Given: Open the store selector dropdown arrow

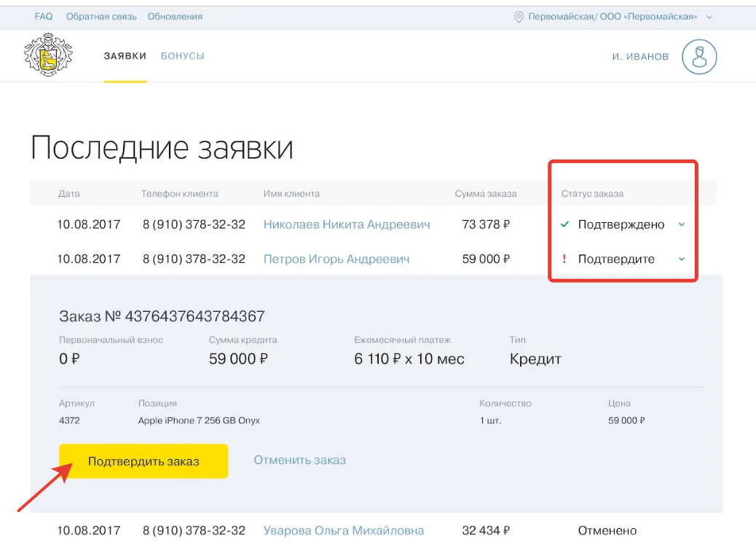Looking at the screenshot, I should click(709, 17).
